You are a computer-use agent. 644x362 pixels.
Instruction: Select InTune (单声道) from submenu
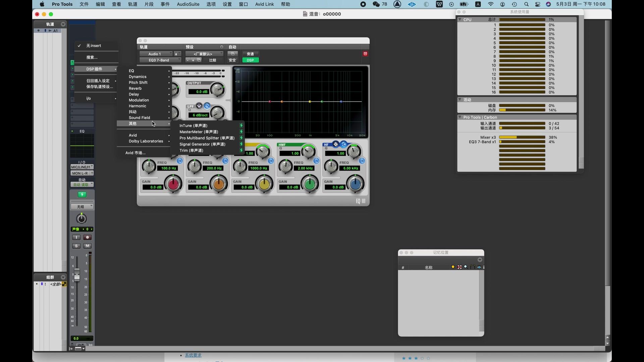pos(207,125)
